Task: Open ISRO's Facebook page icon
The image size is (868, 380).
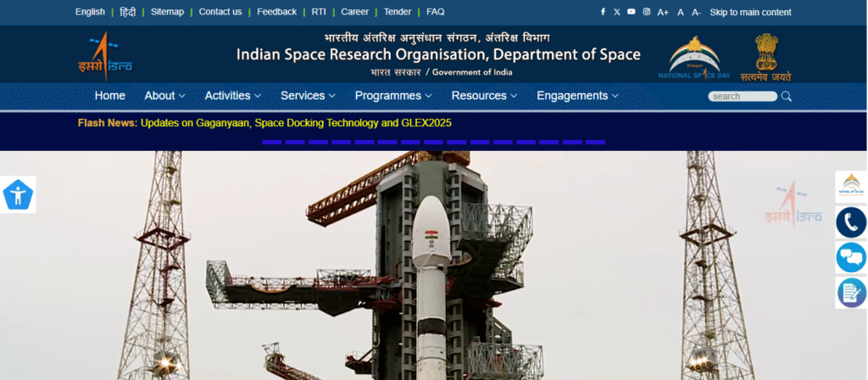Action: (x=603, y=12)
